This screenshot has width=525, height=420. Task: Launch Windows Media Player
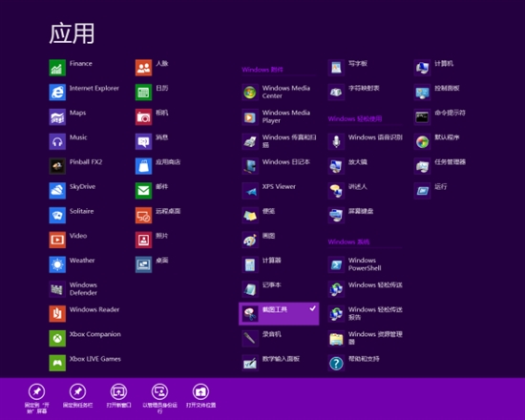click(276, 116)
